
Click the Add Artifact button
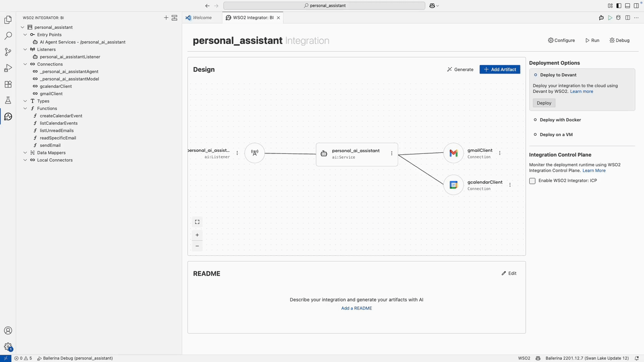coord(500,69)
